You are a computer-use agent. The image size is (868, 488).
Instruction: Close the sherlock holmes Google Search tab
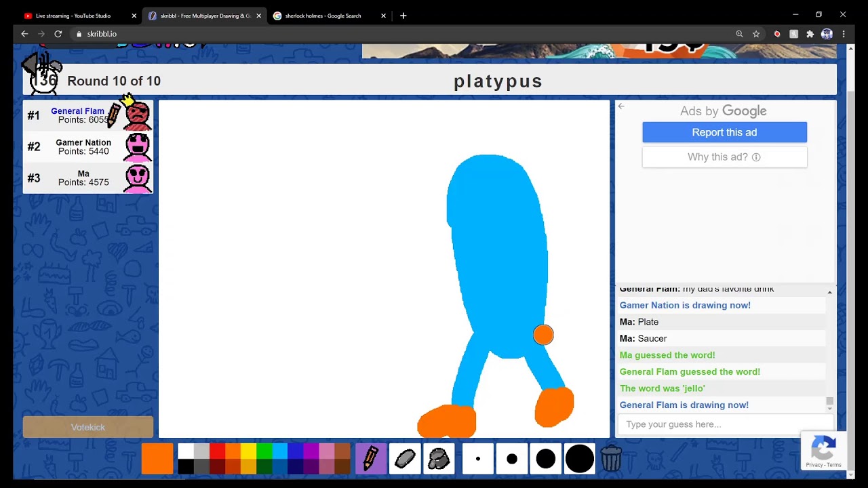click(x=384, y=16)
